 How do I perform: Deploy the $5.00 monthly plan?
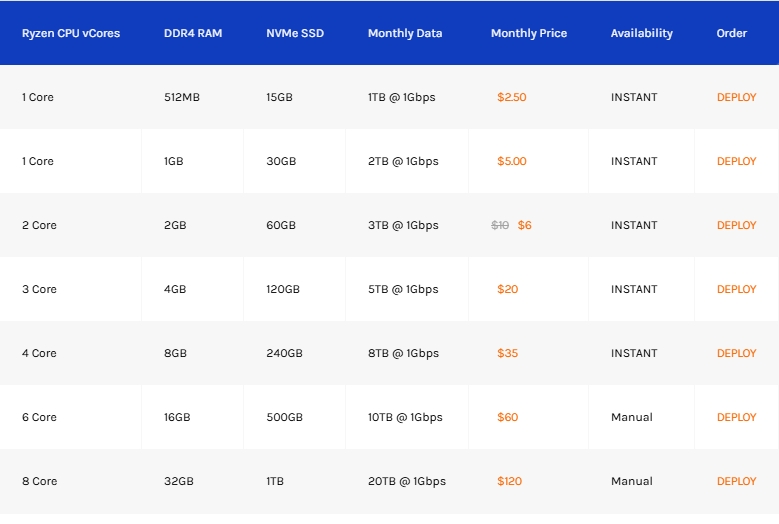(x=736, y=161)
